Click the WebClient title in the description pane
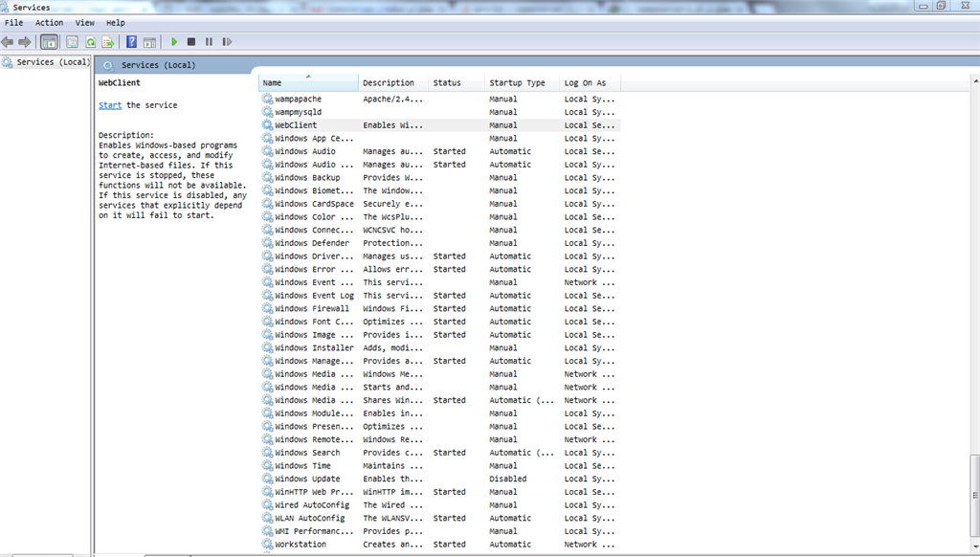The image size is (980, 557). (120, 82)
